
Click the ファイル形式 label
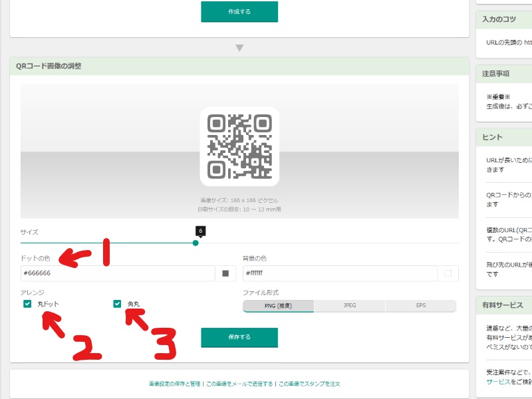pos(261,293)
